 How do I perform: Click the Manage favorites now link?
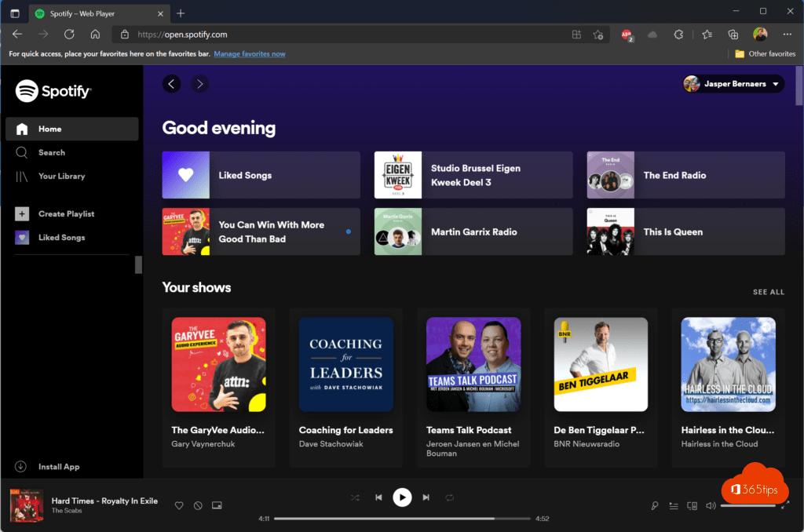coord(250,53)
